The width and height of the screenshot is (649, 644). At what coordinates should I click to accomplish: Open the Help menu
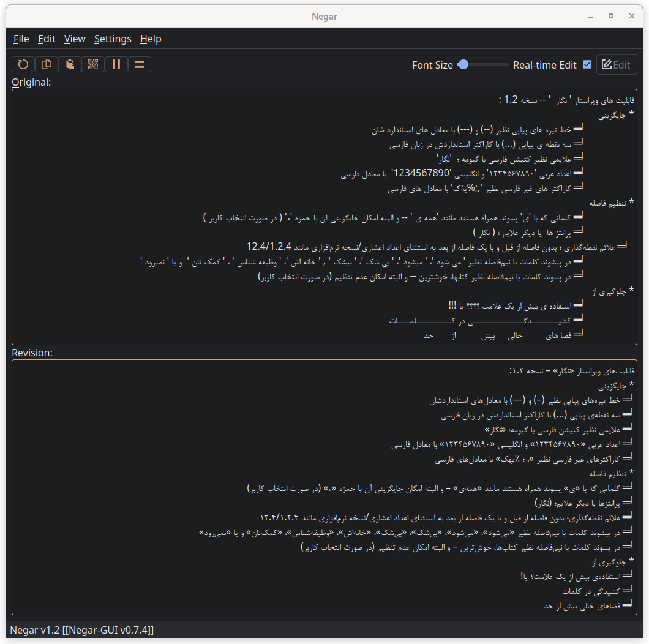point(151,39)
